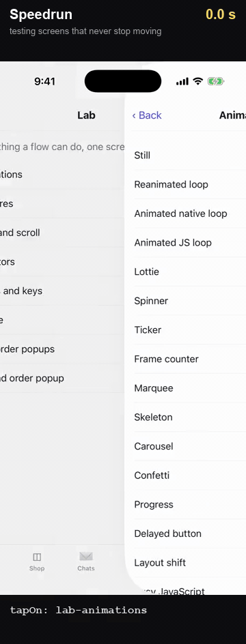
Task: Select the Marquee list row
Action: (185, 388)
